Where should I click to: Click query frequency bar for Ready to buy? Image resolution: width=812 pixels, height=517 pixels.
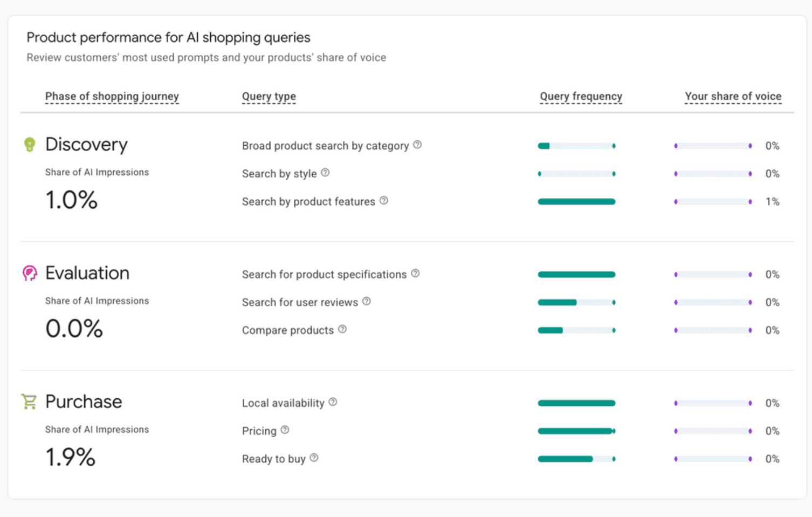[x=576, y=459]
